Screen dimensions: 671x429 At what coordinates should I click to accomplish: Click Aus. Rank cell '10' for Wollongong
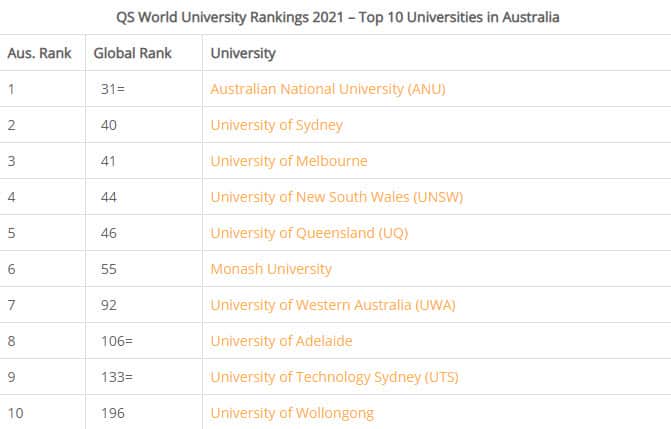click(x=15, y=413)
